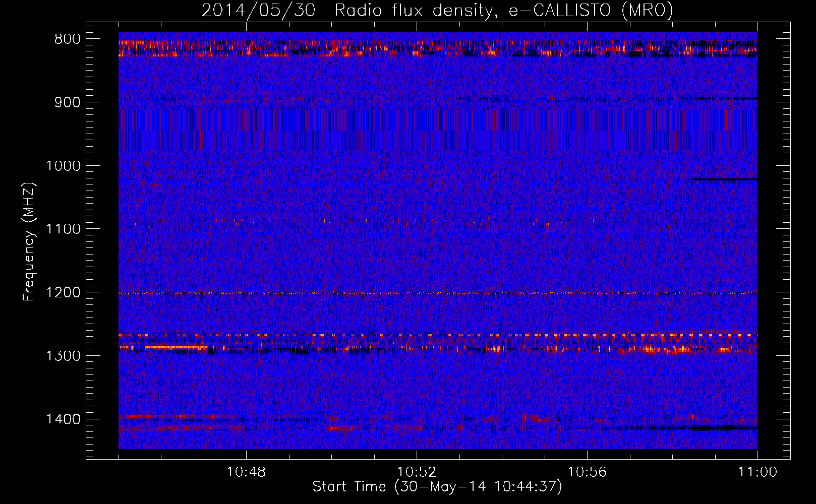This screenshot has width=816, height=504.
Task: Click the black horizontal line near 1020 MHz
Action: pyautogui.click(x=725, y=179)
